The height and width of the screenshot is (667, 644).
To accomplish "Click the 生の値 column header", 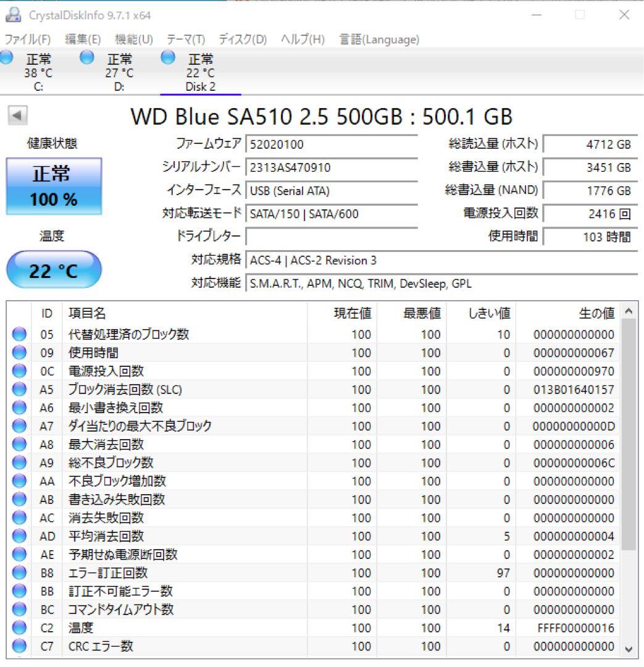I will click(x=567, y=314).
